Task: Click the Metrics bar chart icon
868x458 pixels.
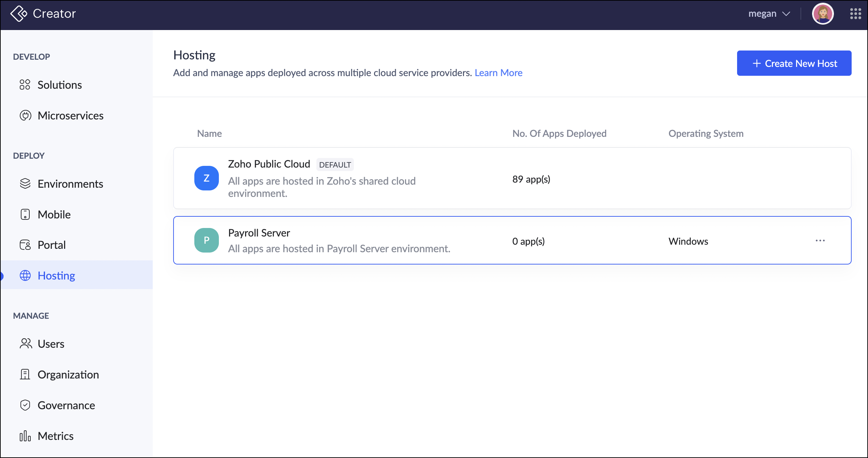Action: (25, 436)
